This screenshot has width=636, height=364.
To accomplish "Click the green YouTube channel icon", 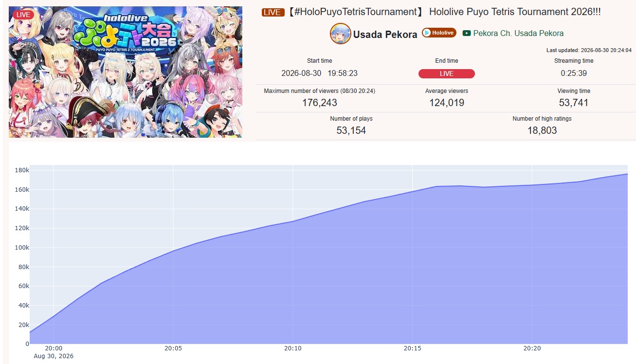I will click(x=467, y=34).
